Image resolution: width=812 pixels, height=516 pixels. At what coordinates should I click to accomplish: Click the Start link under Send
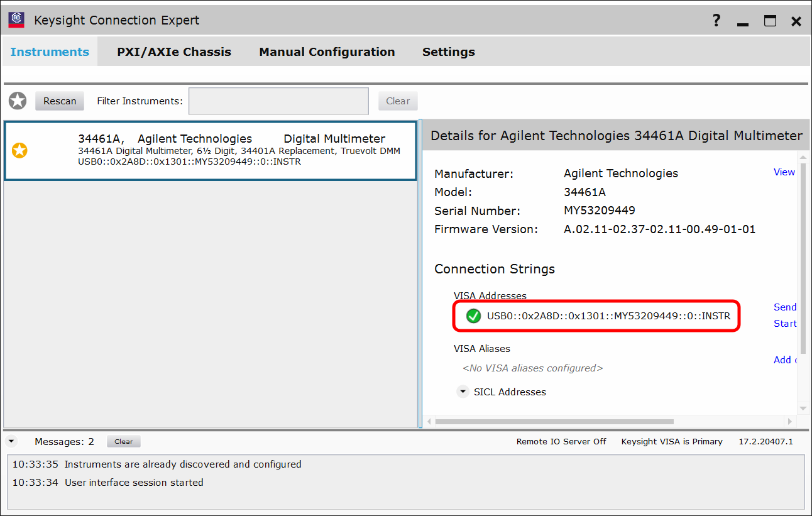[x=785, y=324]
